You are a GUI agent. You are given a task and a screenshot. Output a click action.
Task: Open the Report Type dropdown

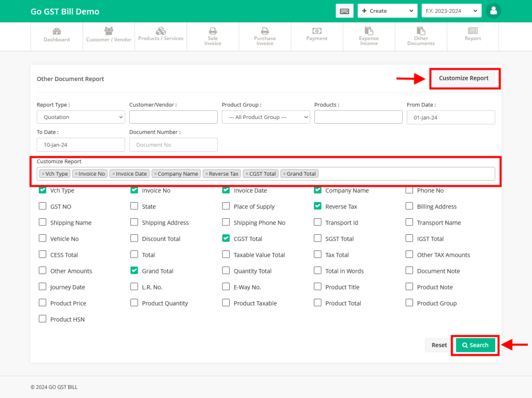(x=81, y=116)
